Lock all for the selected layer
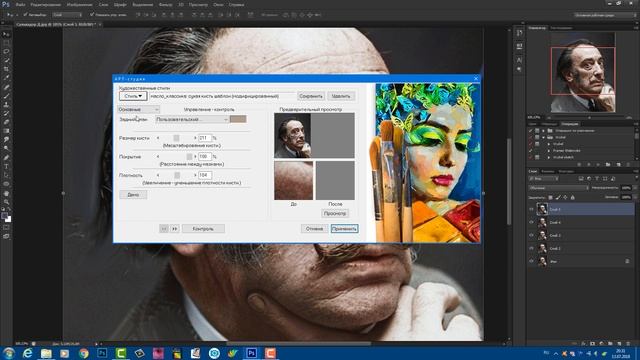The height and width of the screenshot is (360, 640). click(572, 198)
